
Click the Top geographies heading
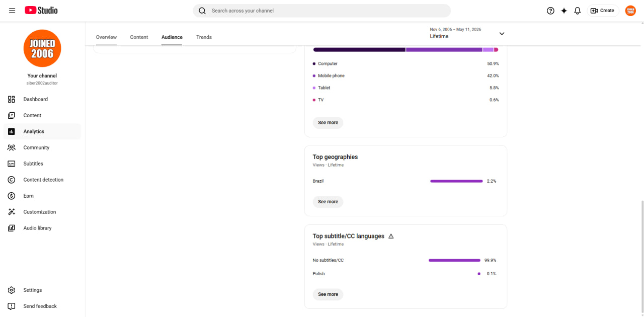335,157
